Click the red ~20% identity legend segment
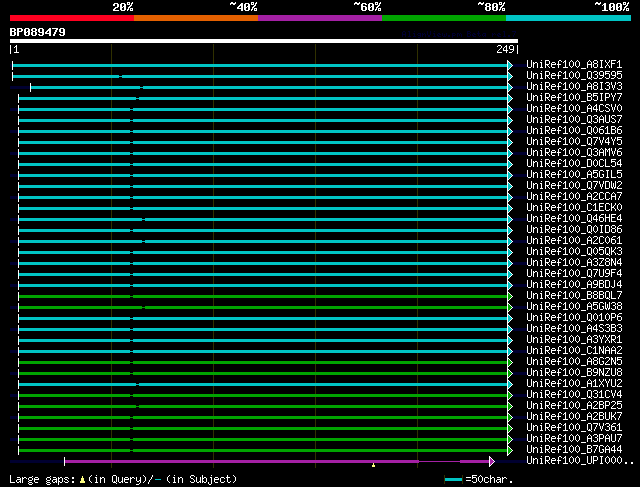This screenshot has width=640, height=487. click(71, 18)
